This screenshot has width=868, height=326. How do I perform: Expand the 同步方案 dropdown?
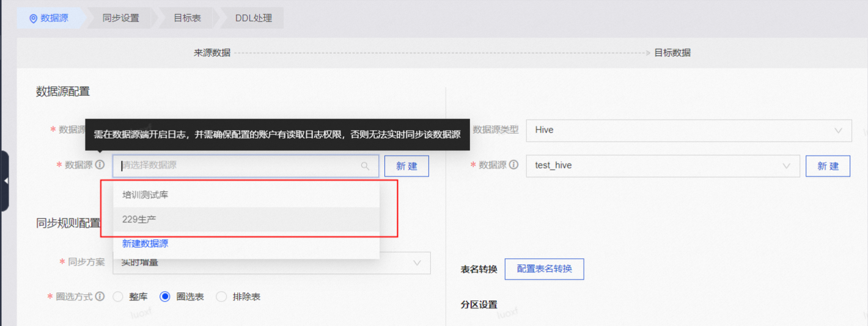417,263
